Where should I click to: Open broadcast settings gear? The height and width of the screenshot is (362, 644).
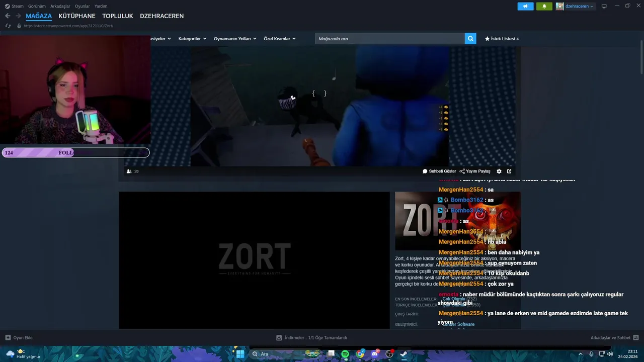click(499, 171)
